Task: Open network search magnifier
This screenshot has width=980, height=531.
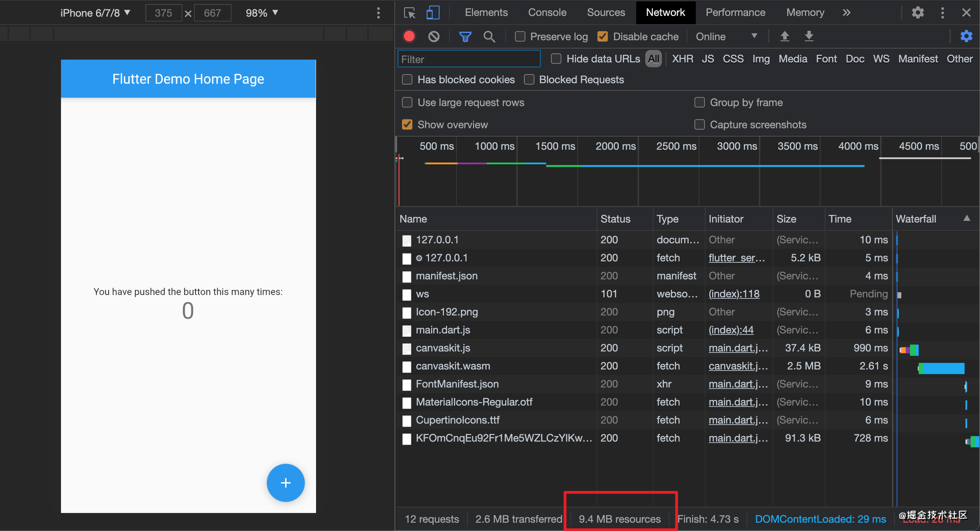Action: click(489, 36)
